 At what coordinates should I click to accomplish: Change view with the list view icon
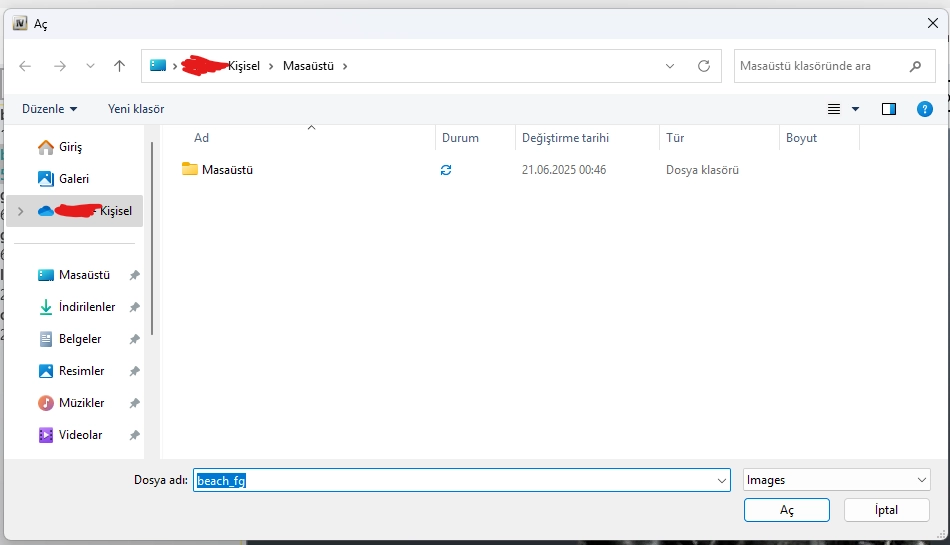[x=834, y=109]
